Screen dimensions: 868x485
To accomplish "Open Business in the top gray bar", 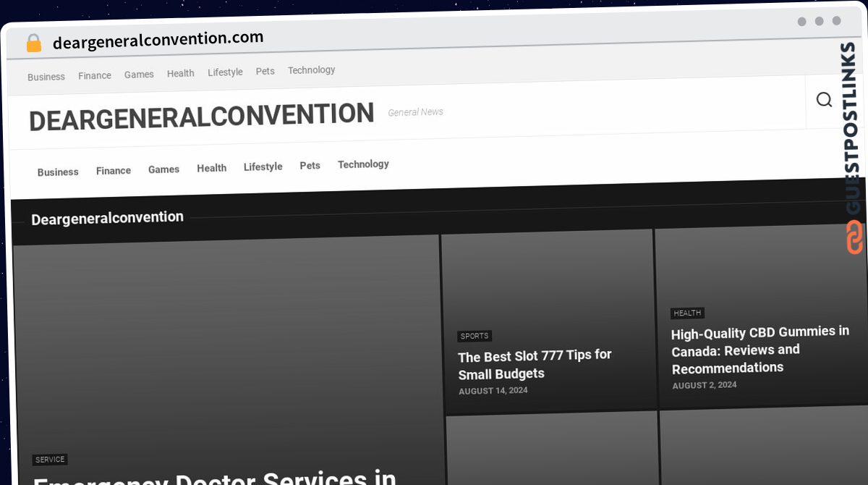I will 46,77.
